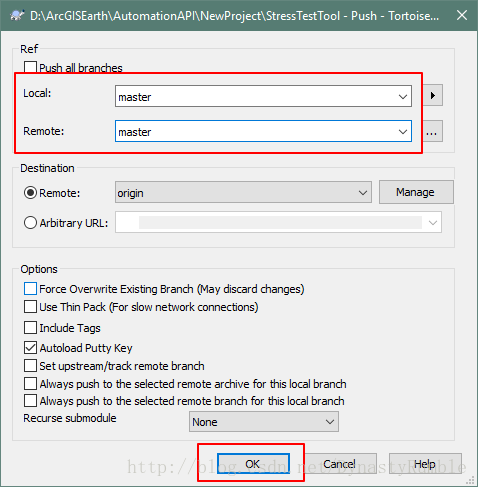The width and height of the screenshot is (478, 487).
Task: Open the origin remote dropdown
Action: 243,192
